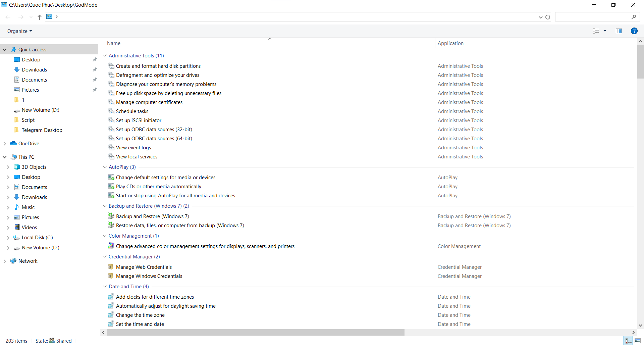The width and height of the screenshot is (644, 345).
Task: Click the change view layout icon
Action: [x=596, y=31]
